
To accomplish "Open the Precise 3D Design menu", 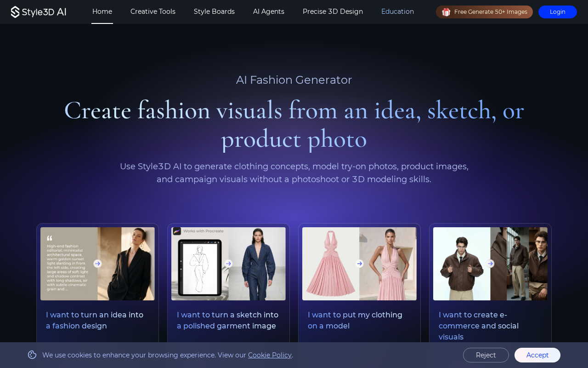I will click(x=333, y=11).
